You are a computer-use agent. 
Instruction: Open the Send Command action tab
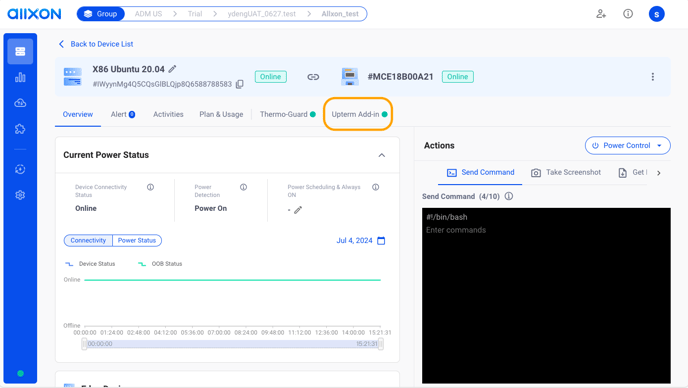(x=480, y=172)
